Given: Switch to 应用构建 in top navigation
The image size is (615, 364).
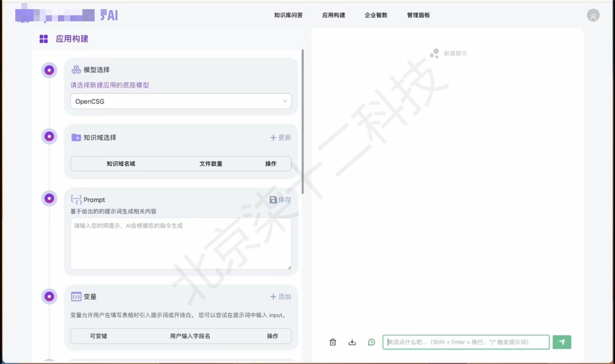Looking at the screenshot, I should pos(334,15).
